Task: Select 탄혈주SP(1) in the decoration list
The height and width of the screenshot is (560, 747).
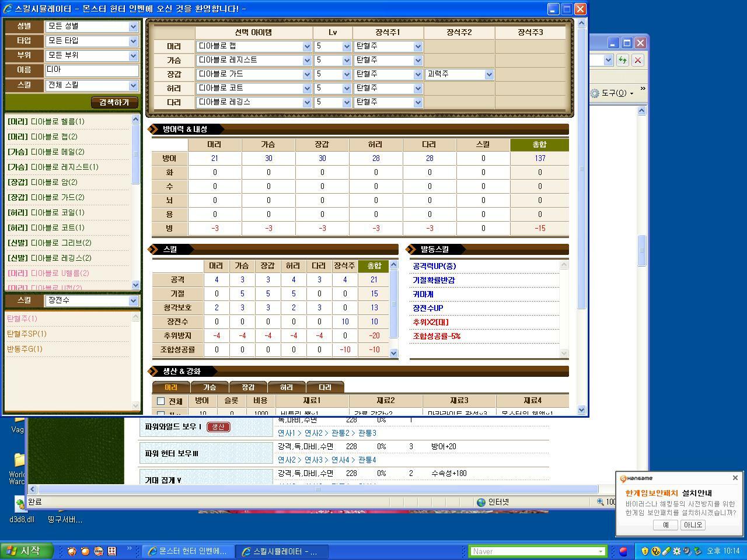Action: [26, 334]
